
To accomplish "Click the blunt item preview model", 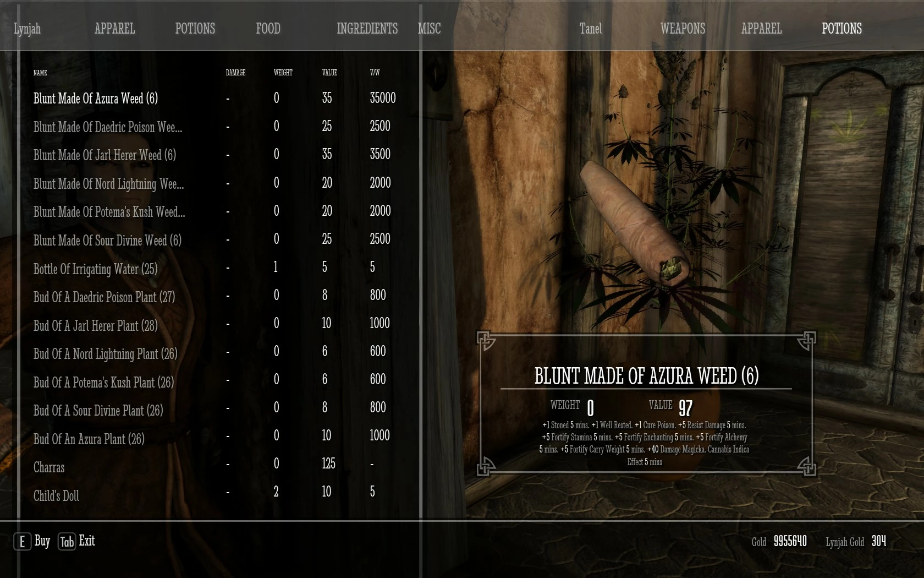I will 634,223.
